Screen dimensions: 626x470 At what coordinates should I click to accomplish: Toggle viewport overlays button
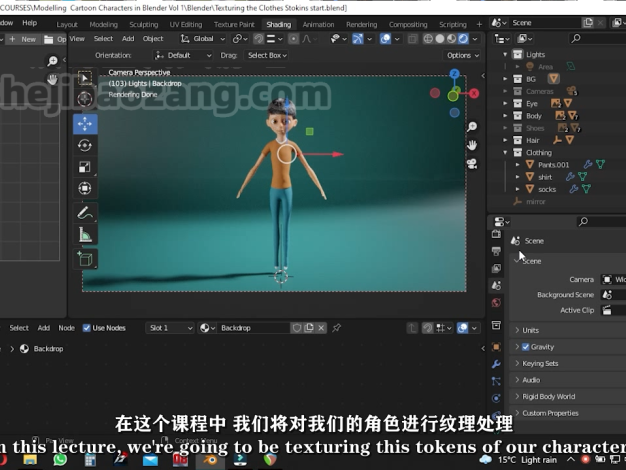coord(385,39)
